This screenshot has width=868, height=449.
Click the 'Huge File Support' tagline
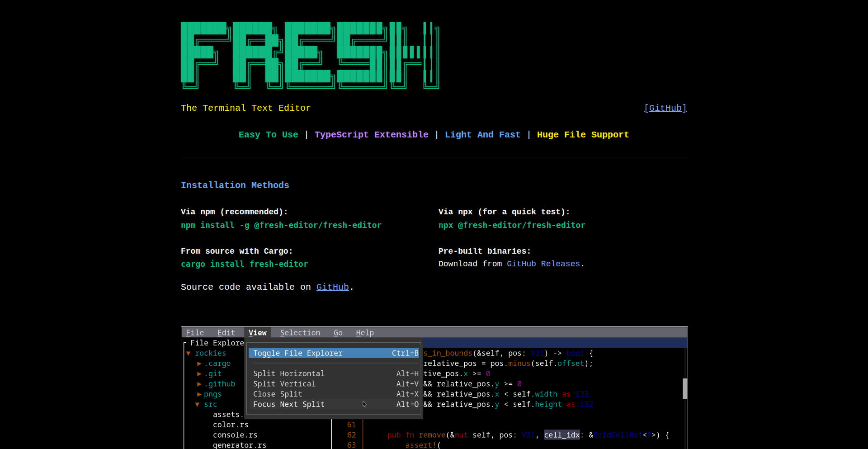(x=583, y=135)
